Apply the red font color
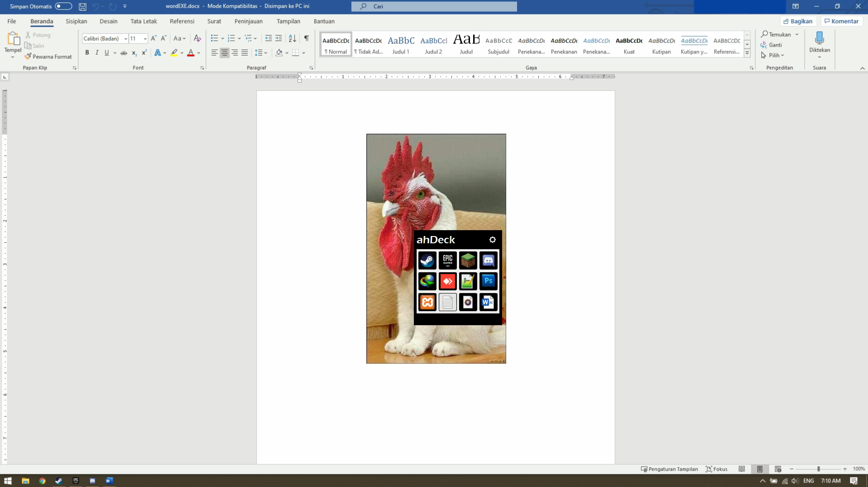Viewport: 868px width, 487px height. 191,53
